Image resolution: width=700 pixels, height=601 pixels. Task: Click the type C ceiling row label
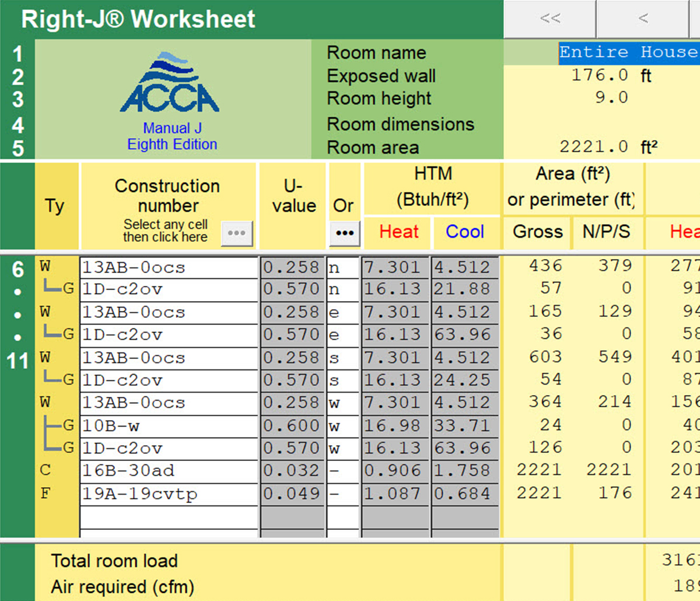[x=45, y=470]
